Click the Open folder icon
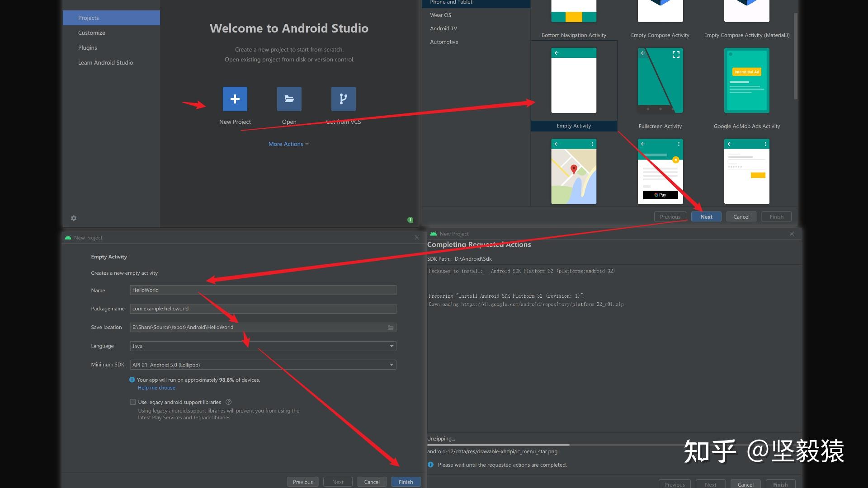The image size is (868, 488). pos(289,99)
